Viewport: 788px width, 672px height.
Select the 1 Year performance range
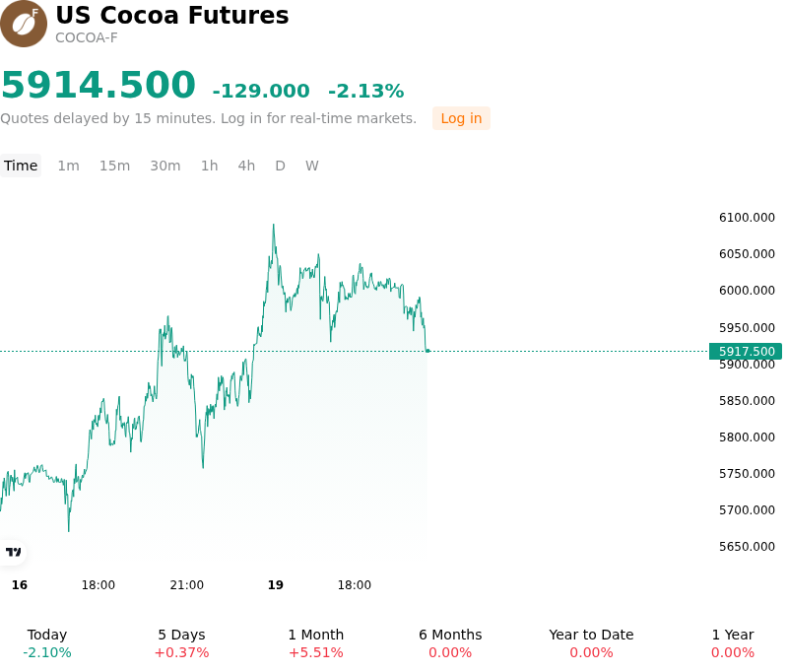pyautogui.click(x=733, y=643)
